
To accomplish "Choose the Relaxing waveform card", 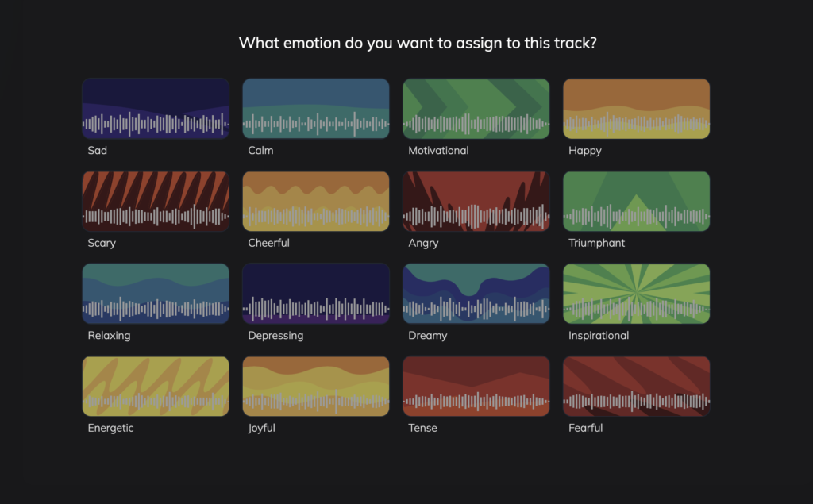I will pos(156,294).
